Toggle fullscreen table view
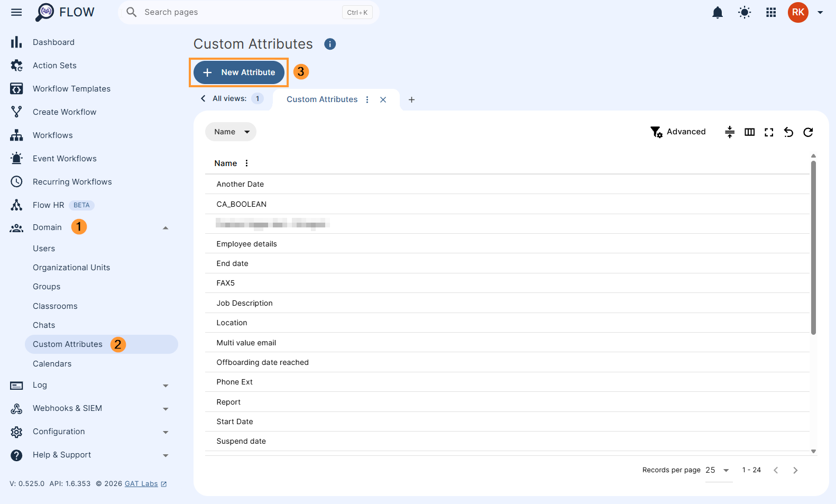This screenshot has height=504, width=836. tap(769, 132)
